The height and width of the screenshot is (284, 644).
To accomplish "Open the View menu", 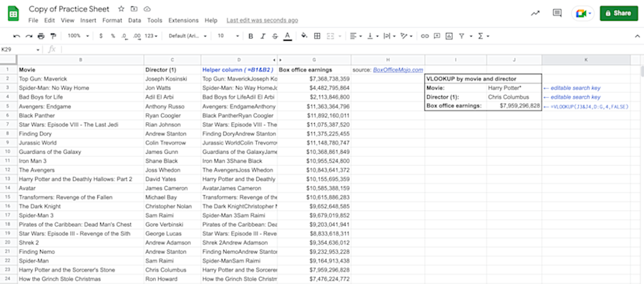I will 67,20.
